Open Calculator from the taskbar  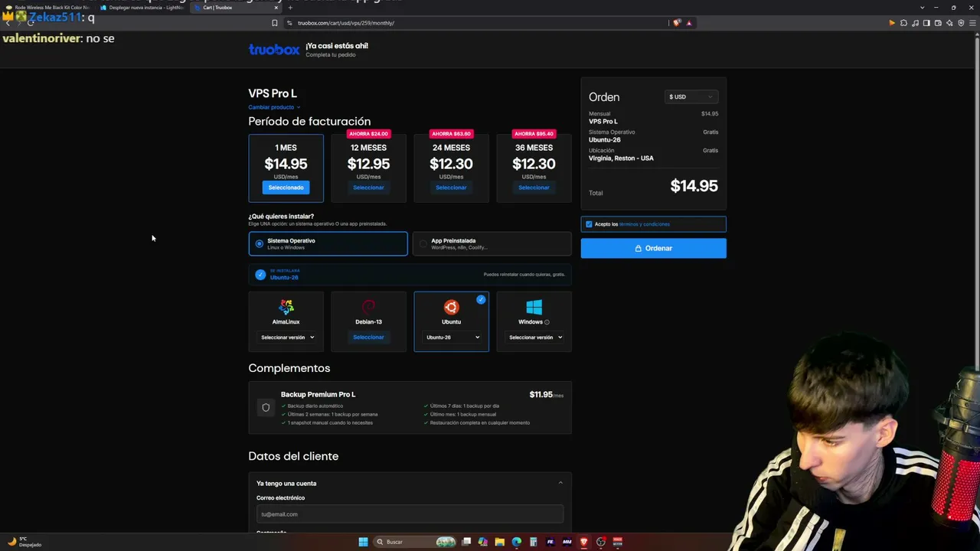pos(533,542)
